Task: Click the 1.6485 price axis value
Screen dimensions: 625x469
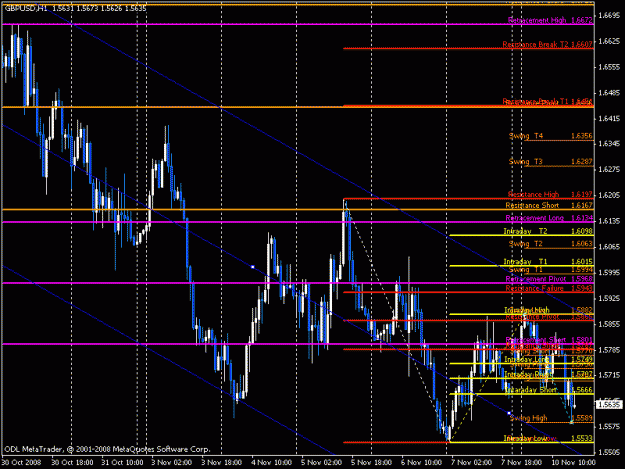Action: pyautogui.click(x=609, y=93)
